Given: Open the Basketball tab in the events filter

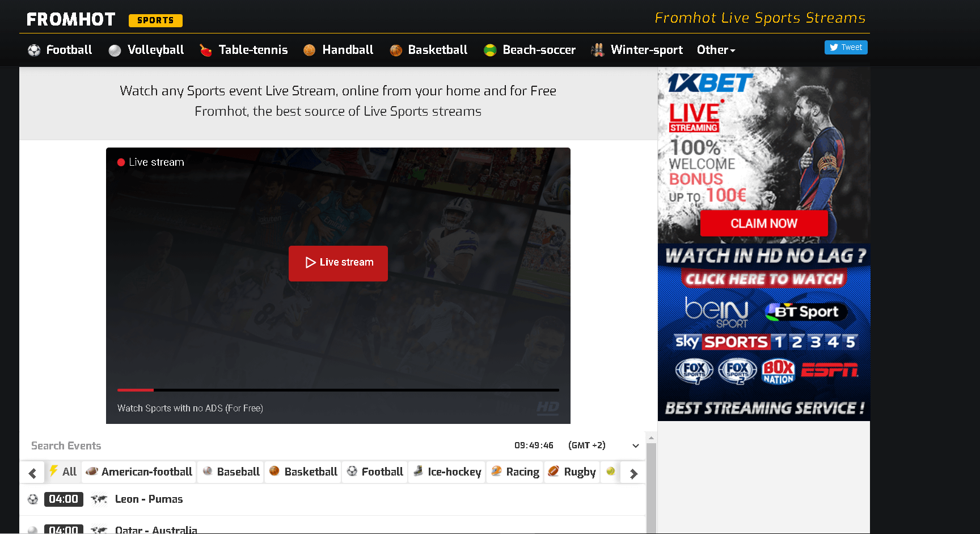Looking at the screenshot, I should pyautogui.click(x=303, y=472).
